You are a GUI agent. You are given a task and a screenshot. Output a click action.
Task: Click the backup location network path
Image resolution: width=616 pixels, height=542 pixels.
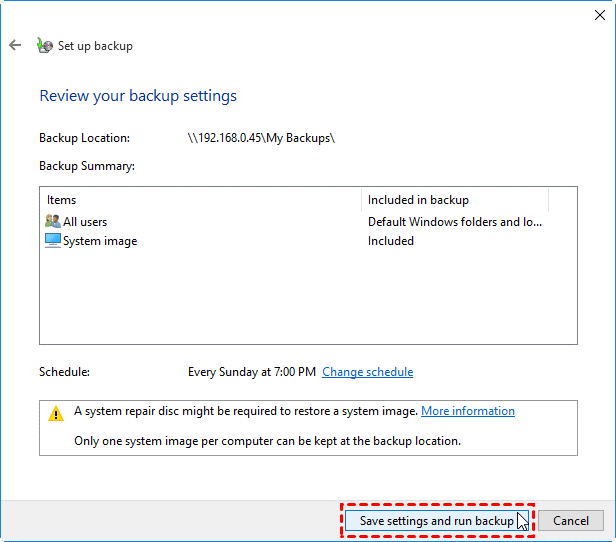pyautogui.click(x=261, y=138)
